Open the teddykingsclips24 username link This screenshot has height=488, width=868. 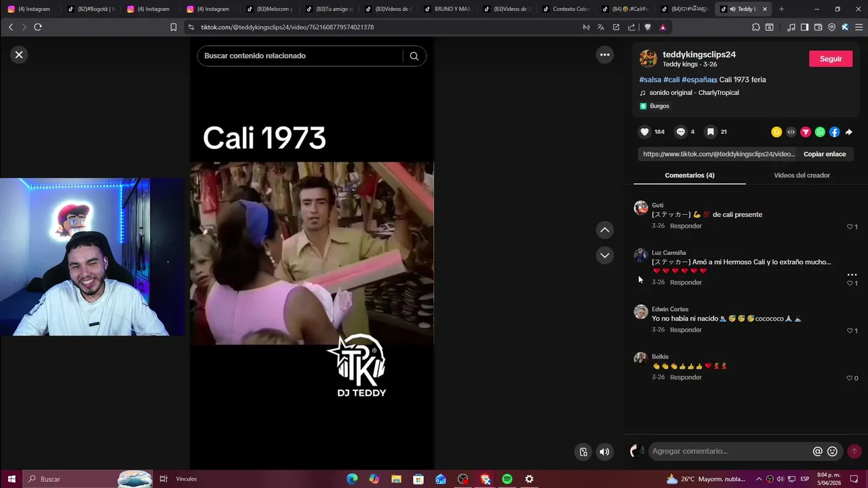tap(699, 54)
